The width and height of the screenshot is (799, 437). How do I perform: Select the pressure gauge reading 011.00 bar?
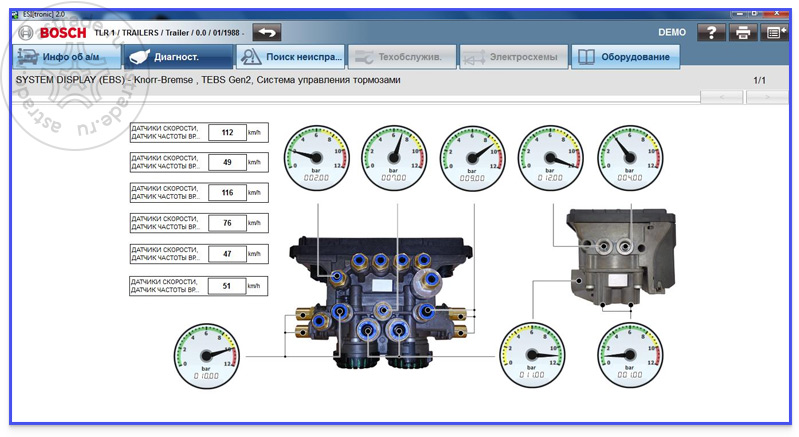pos(532,354)
